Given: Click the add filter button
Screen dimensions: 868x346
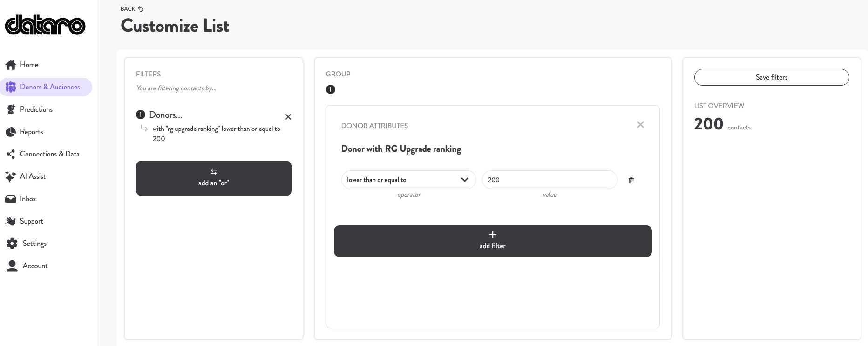Looking at the screenshot, I should (x=493, y=241).
